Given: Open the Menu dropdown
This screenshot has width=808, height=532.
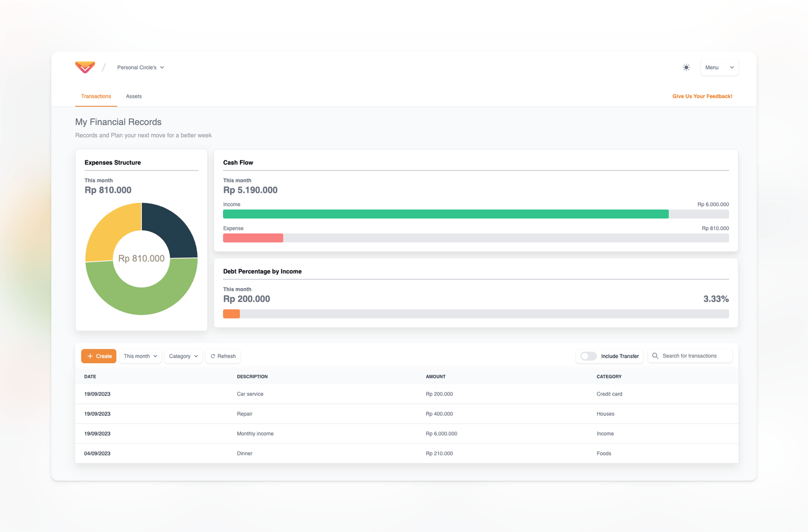Looking at the screenshot, I should pos(719,67).
